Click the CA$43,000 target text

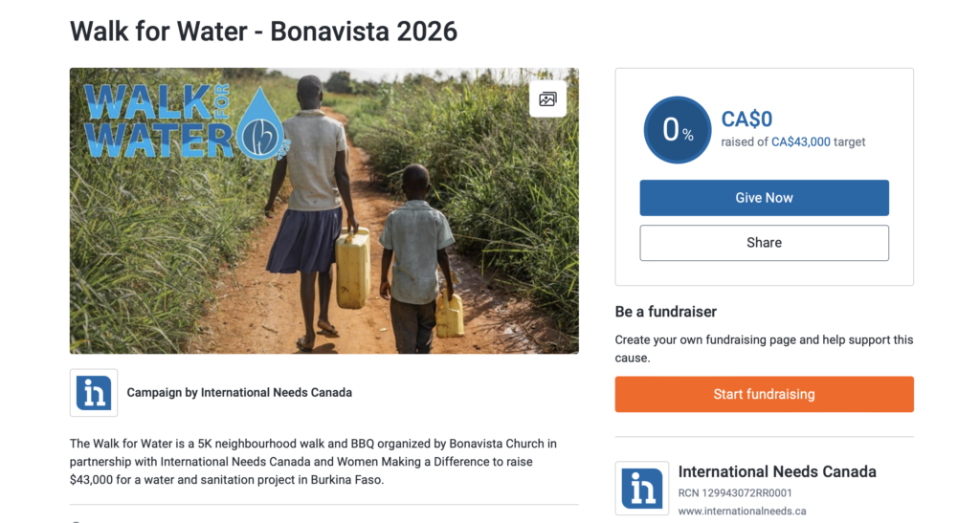800,142
